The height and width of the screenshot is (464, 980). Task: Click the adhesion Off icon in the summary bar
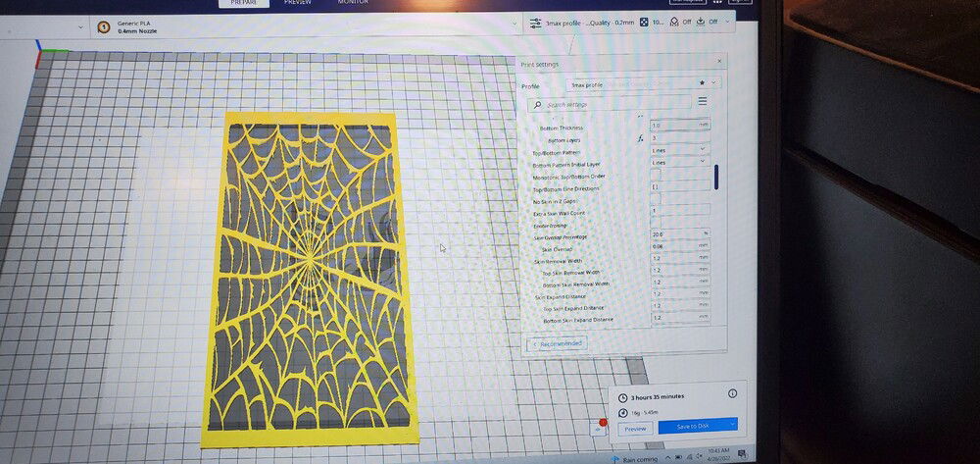701,22
